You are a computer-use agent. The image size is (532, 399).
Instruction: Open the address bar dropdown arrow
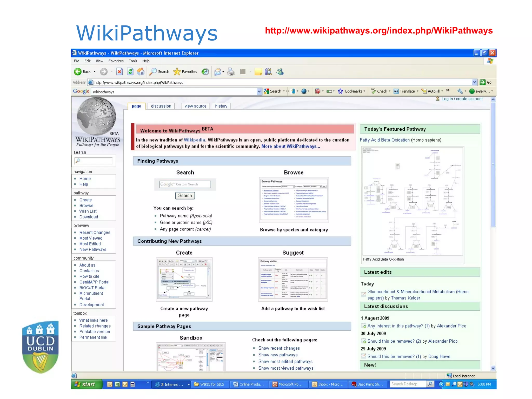[475, 82]
